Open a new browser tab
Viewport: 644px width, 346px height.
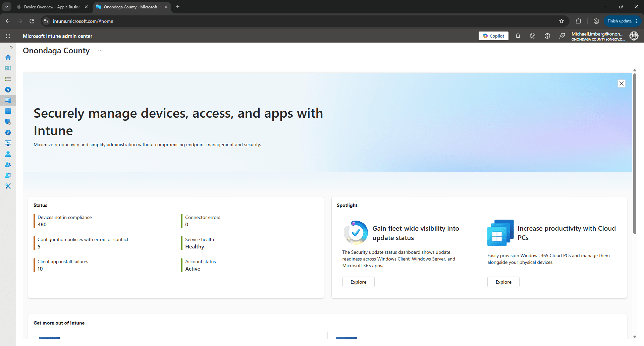(x=178, y=7)
